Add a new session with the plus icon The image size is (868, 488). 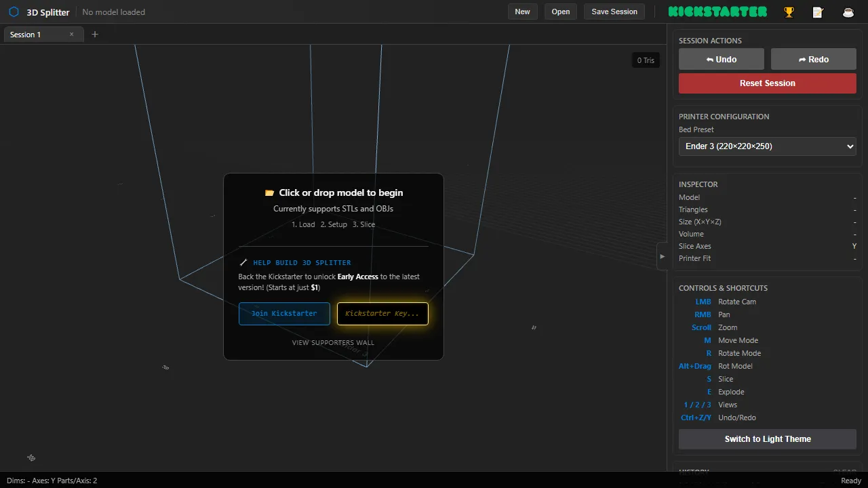tap(95, 35)
